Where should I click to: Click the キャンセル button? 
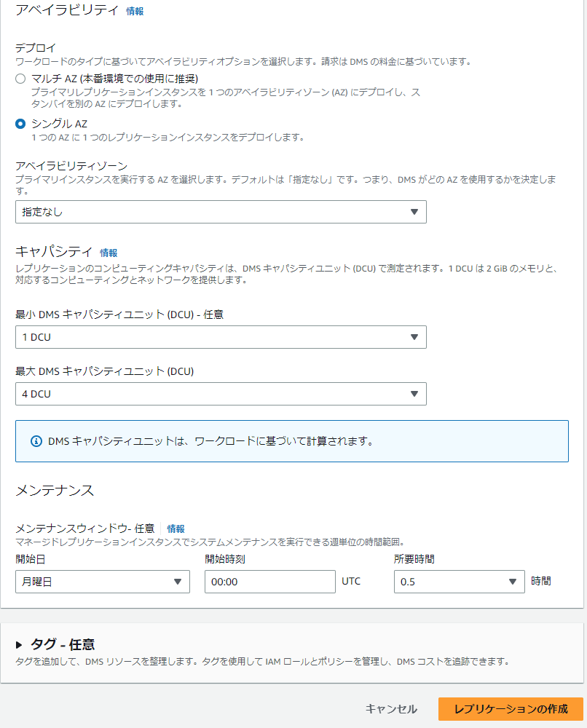(x=391, y=709)
